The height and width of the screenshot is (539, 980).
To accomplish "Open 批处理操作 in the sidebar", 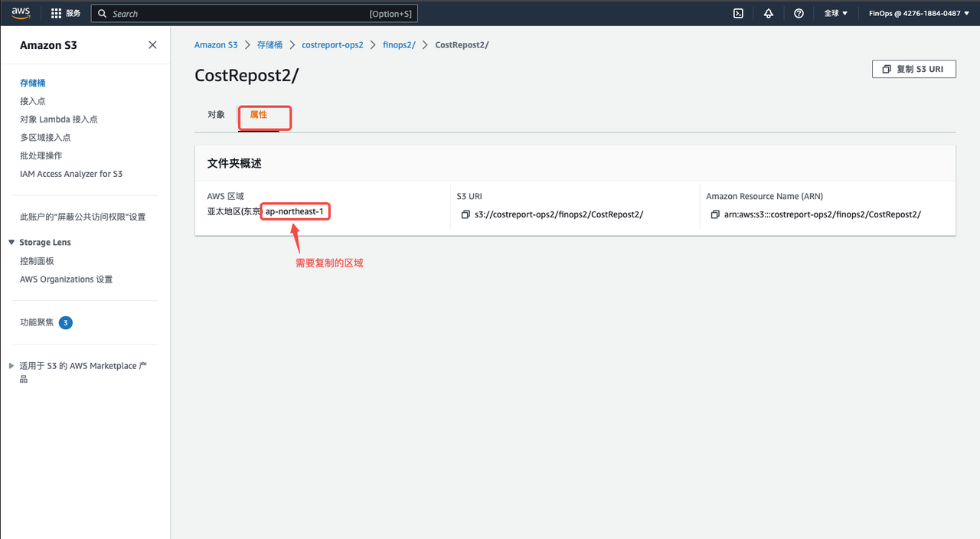I will 41,155.
